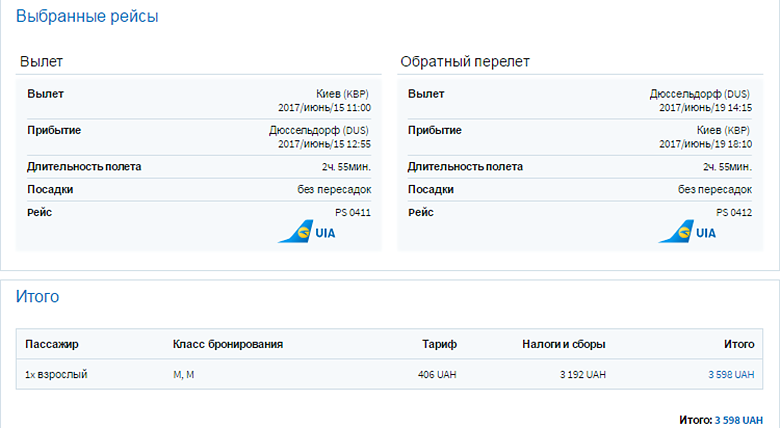Click flight number PS 0411
Screen dimensions: 780x428
[x=352, y=212]
